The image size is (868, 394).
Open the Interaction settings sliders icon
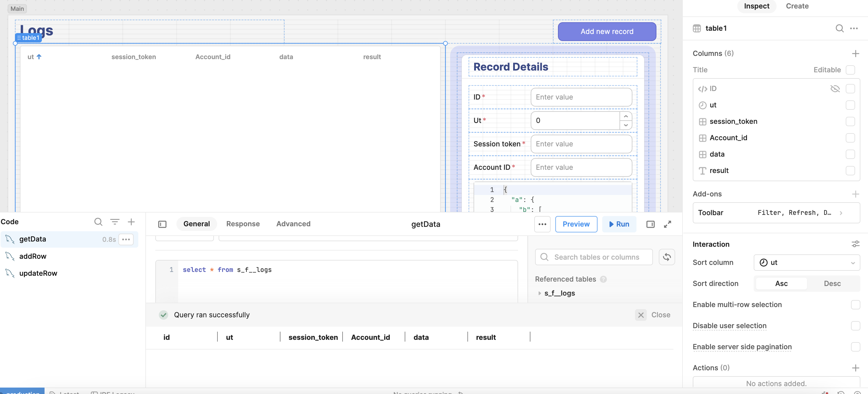(855, 244)
